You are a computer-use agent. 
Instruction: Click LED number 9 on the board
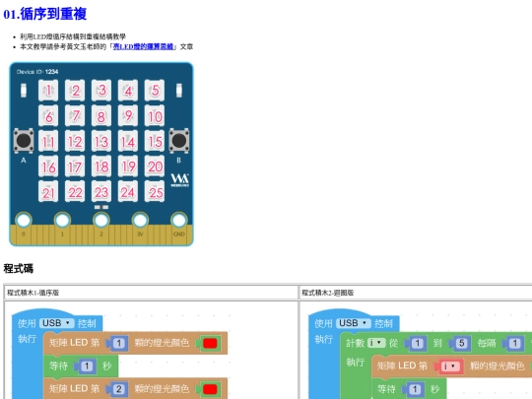point(128,115)
